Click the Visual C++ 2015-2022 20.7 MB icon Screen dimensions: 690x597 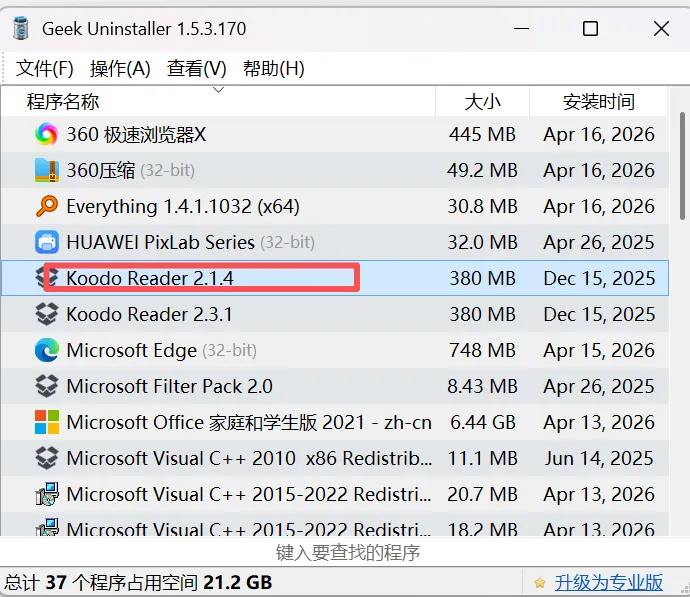[x=47, y=494]
